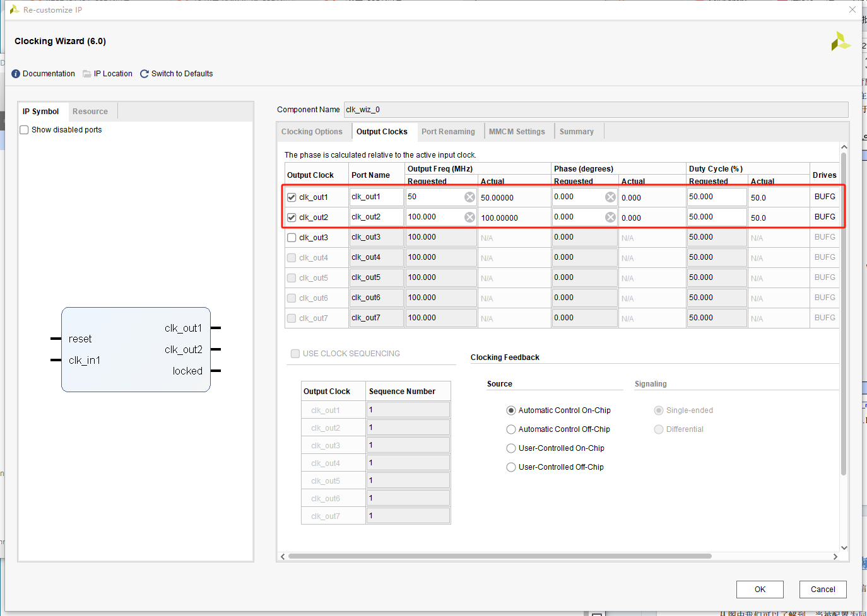Screen dimensions: 867x616
Task: Click the IP Location link
Action: click(113, 74)
